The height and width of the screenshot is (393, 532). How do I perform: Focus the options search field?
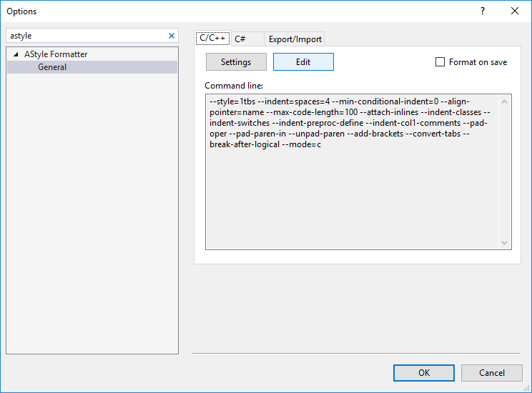point(86,36)
